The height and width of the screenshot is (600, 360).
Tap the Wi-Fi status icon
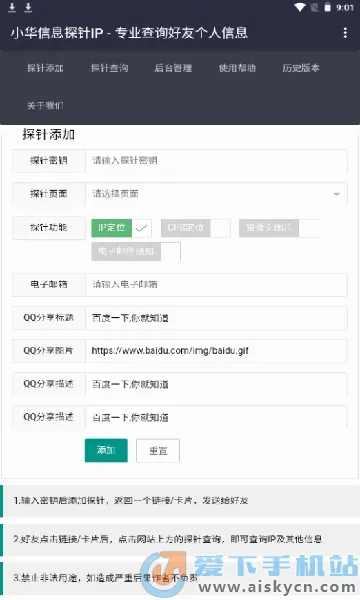300,7
